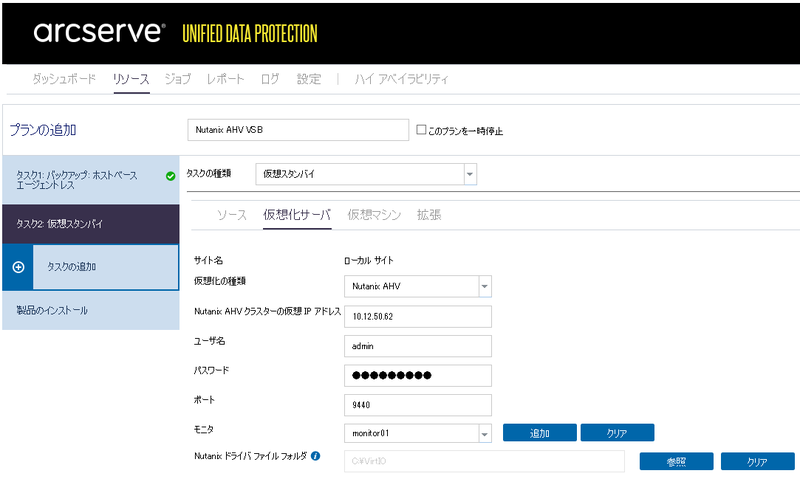
Task: Toggle the このプランを一時停止 checkbox
Action: pos(421,130)
